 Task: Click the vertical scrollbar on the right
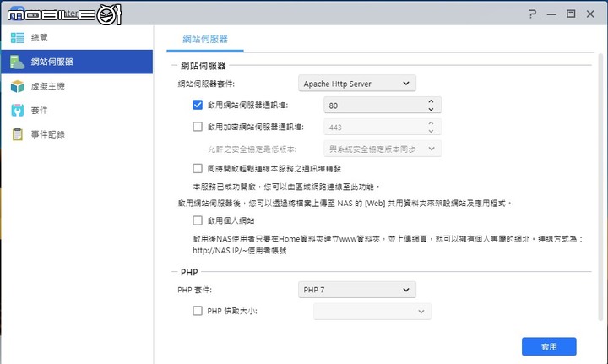tap(601, 188)
